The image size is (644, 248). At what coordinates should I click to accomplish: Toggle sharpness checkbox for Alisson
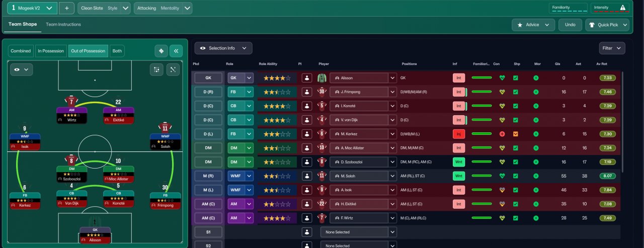(x=515, y=78)
